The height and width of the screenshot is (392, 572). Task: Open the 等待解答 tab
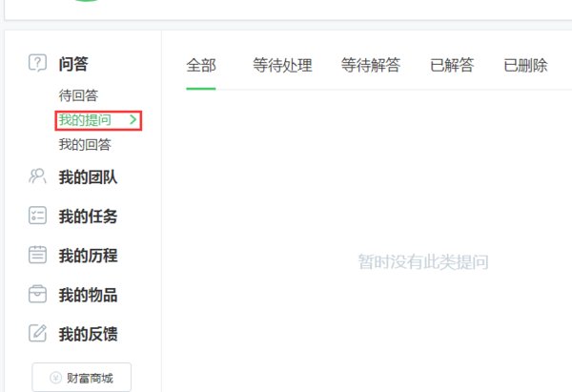pos(371,66)
